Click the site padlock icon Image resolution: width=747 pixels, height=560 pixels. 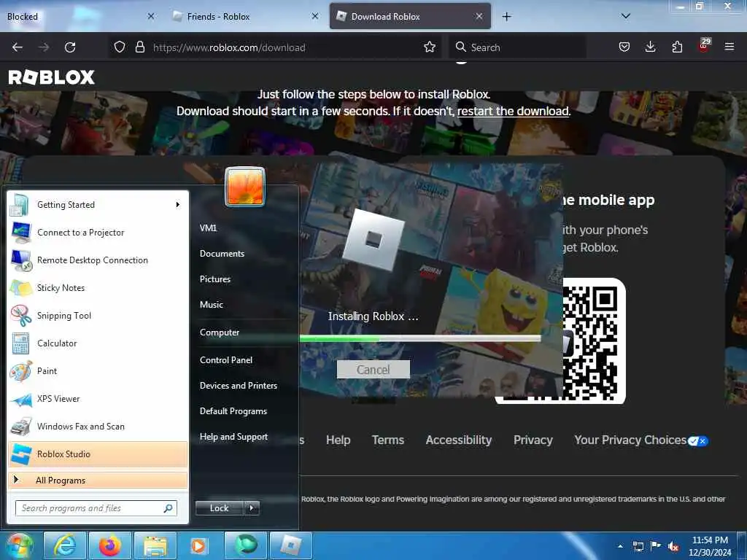(x=139, y=47)
